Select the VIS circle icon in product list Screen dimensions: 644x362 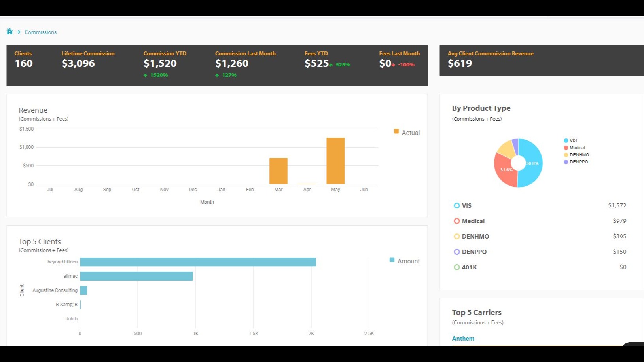(457, 205)
